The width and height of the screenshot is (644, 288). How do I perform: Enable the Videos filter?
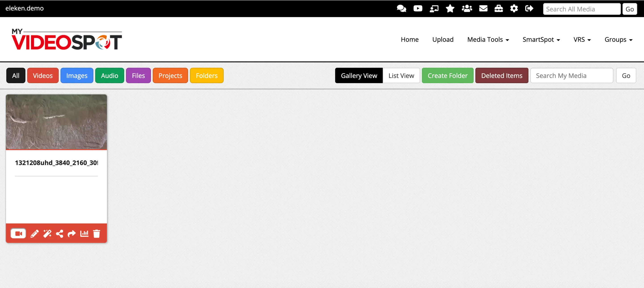43,75
